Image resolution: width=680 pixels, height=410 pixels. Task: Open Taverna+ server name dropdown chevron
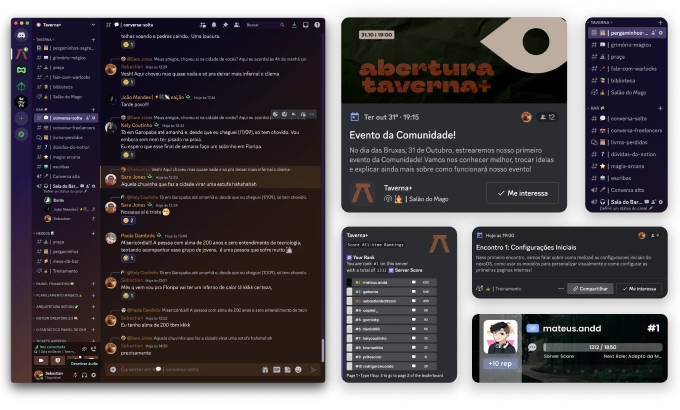(93, 25)
